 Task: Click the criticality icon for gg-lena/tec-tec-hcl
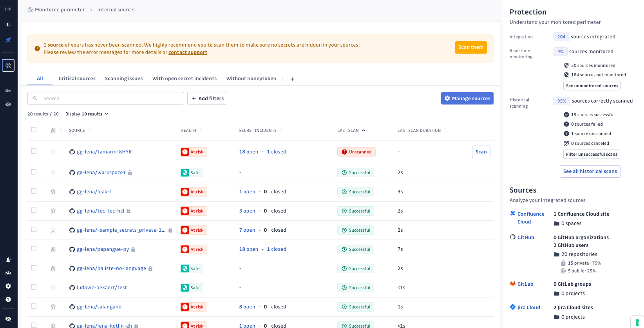(x=53, y=211)
